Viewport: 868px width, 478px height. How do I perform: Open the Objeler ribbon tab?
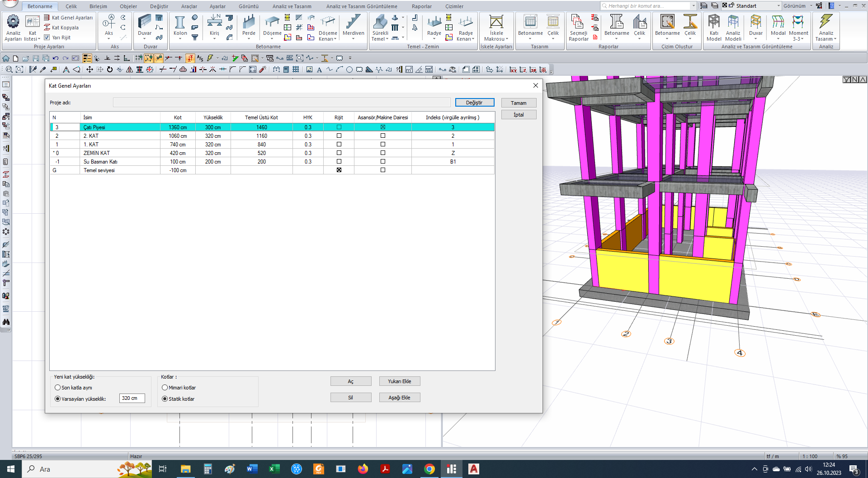pyautogui.click(x=128, y=6)
